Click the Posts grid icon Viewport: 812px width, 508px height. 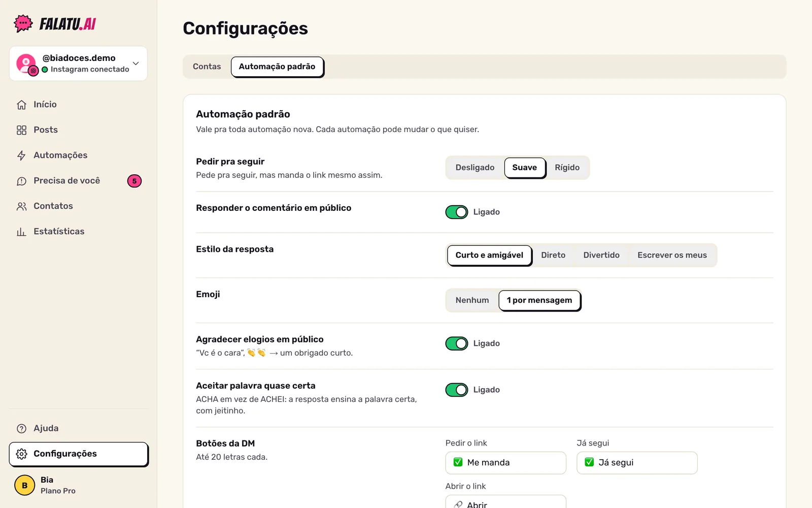pyautogui.click(x=21, y=130)
